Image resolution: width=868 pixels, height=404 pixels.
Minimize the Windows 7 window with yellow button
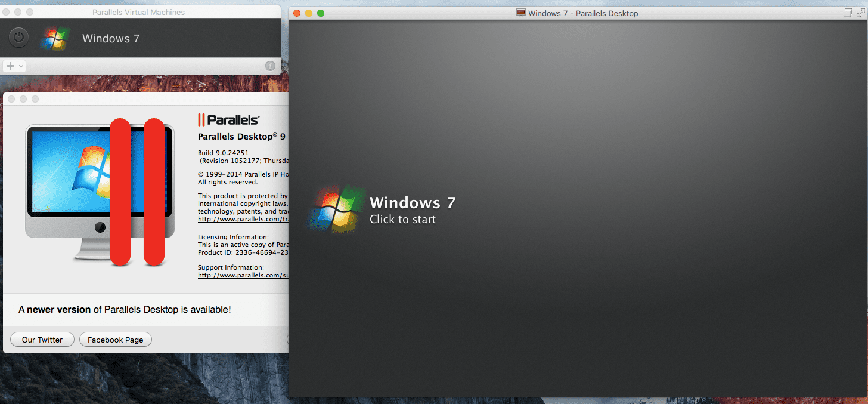309,13
